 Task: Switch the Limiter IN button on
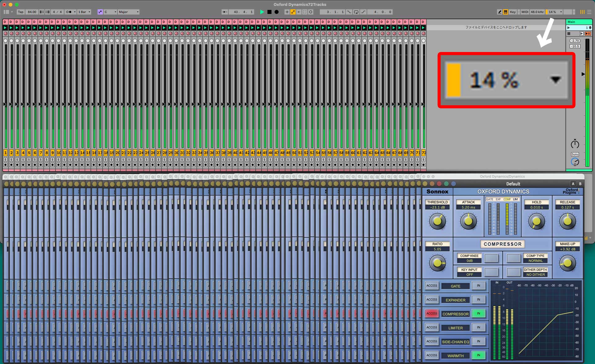478,327
